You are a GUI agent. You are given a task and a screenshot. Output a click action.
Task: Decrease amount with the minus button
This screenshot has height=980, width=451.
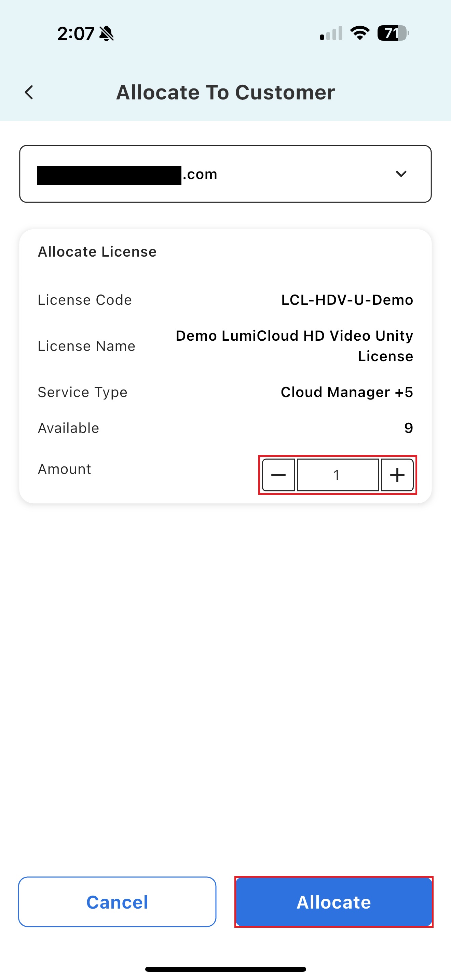(278, 475)
